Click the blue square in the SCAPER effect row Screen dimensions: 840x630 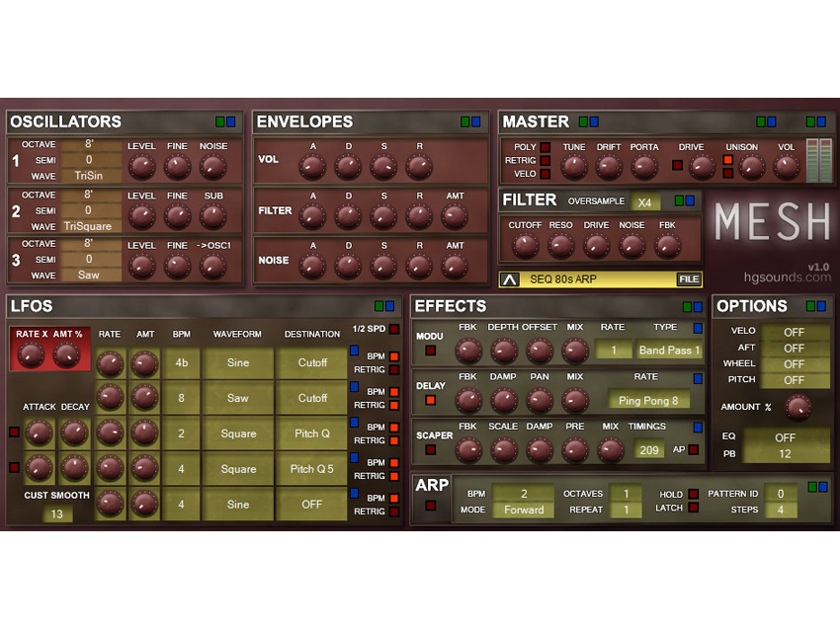click(x=698, y=428)
